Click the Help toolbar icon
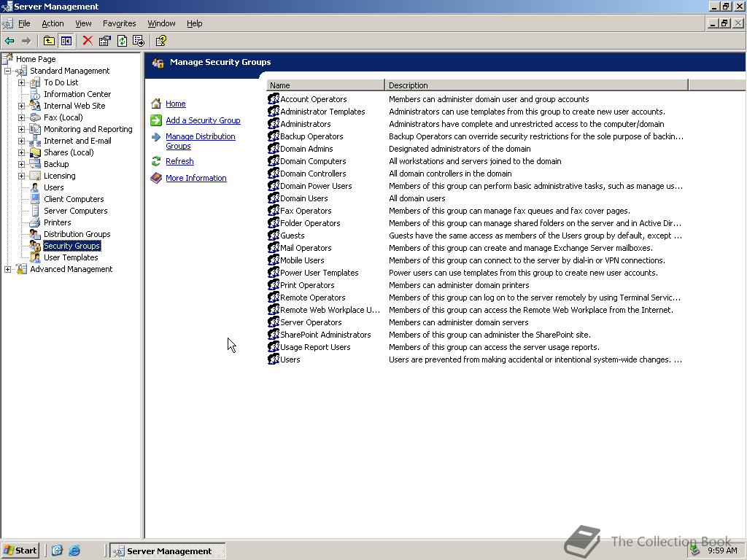 point(161,41)
